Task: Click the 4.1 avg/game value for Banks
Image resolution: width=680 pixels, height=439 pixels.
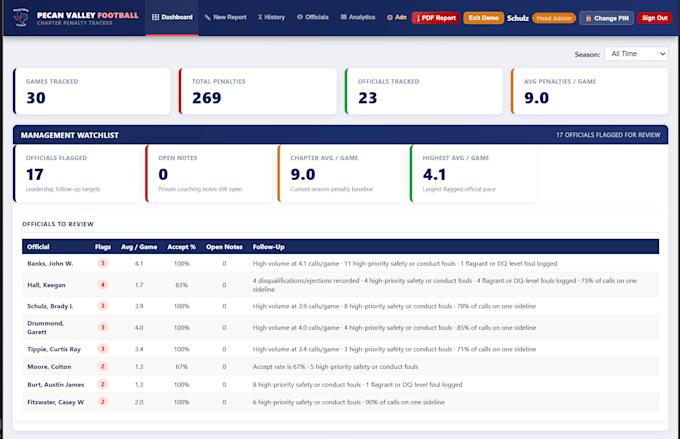Action: coord(139,263)
